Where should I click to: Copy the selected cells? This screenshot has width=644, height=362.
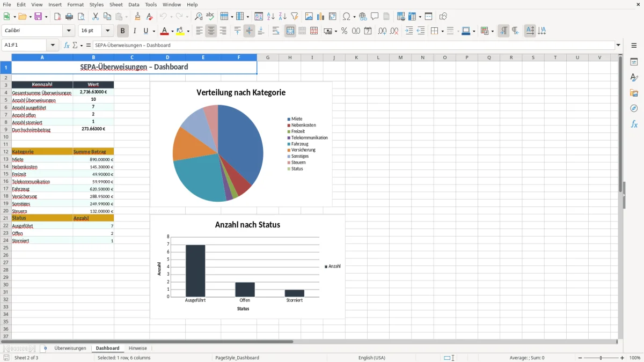tap(107, 17)
